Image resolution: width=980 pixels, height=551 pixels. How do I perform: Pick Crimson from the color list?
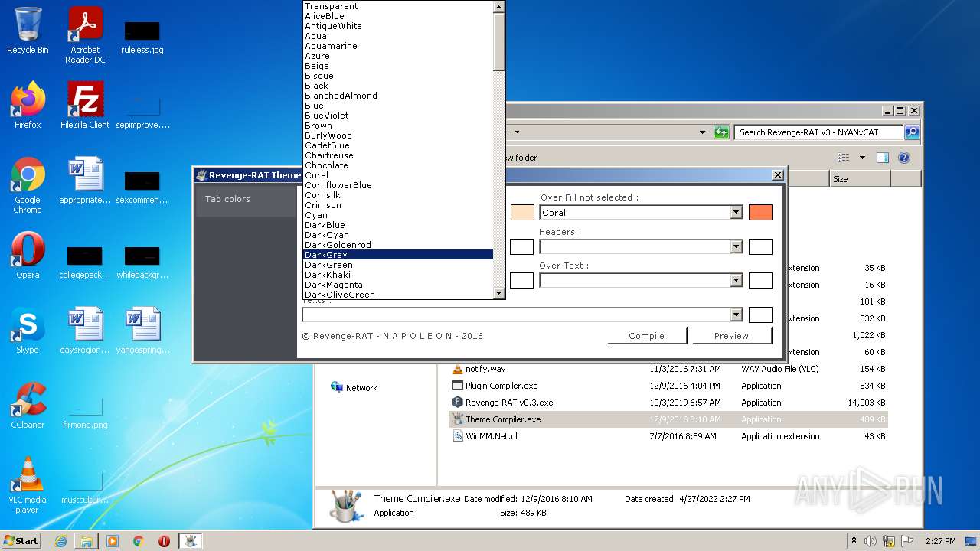[x=398, y=205]
